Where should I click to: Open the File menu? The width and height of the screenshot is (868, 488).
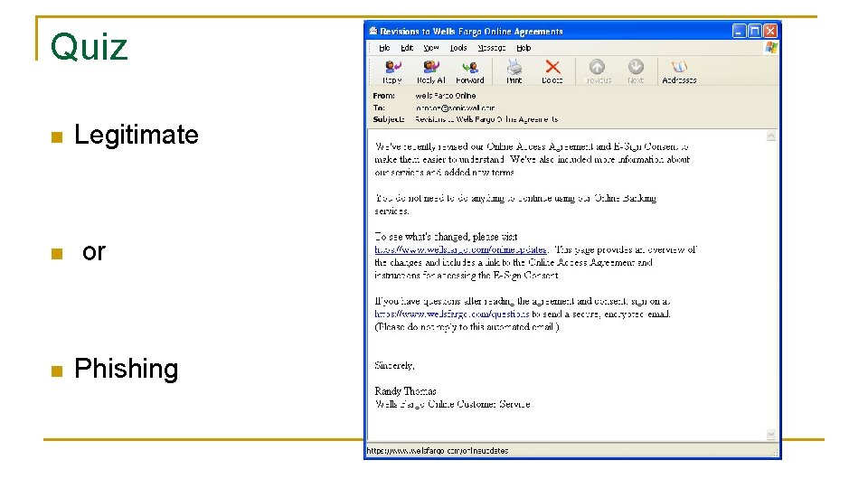point(384,48)
